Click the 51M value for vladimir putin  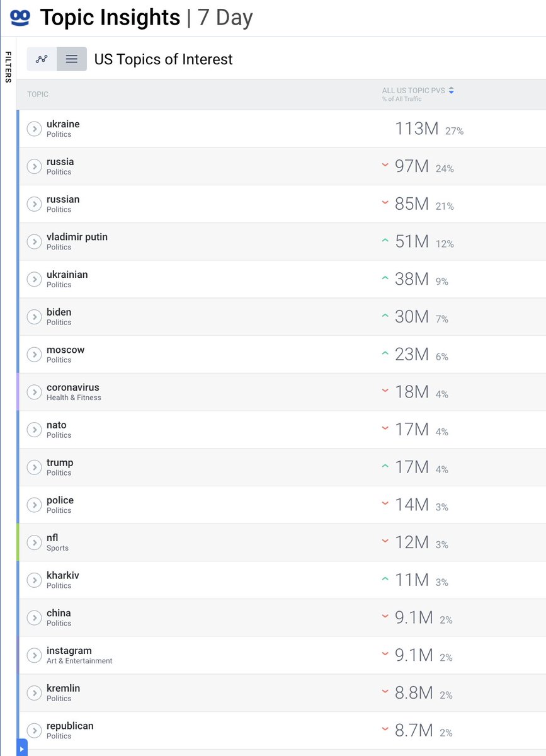click(412, 241)
